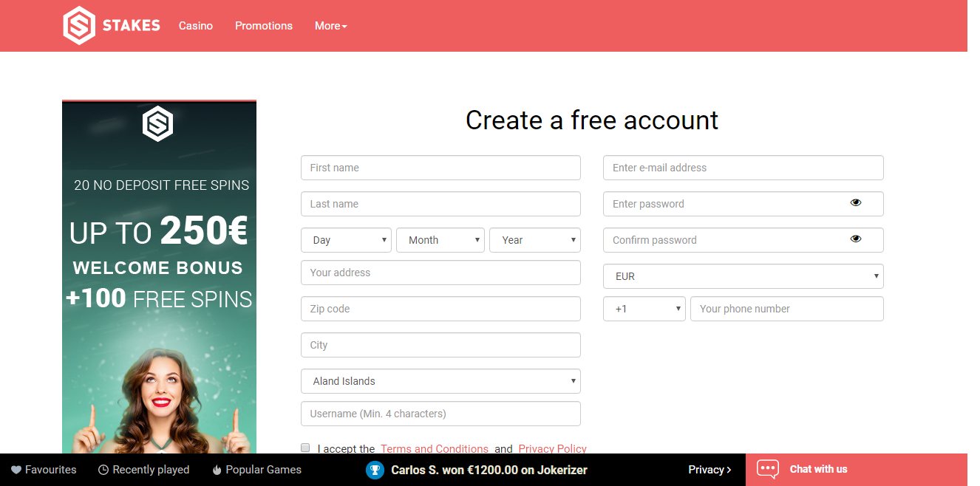
Task: Click the chat bubble icon
Action: [768, 469]
